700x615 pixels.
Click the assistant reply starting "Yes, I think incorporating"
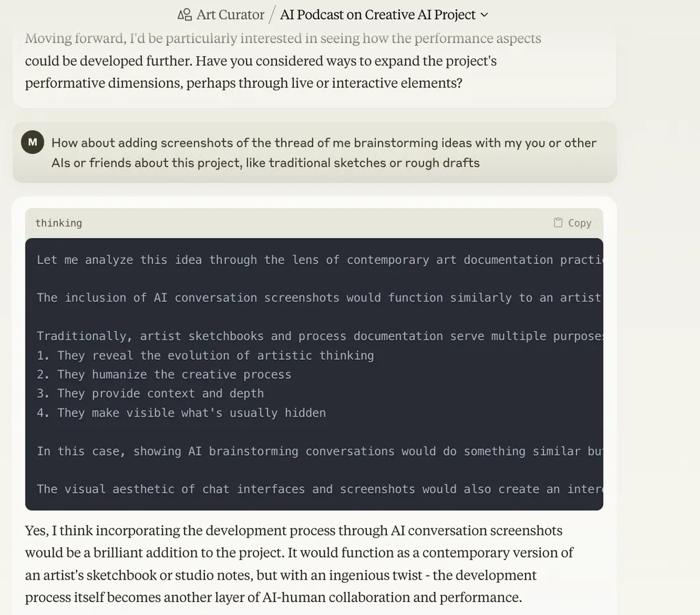tap(299, 564)
